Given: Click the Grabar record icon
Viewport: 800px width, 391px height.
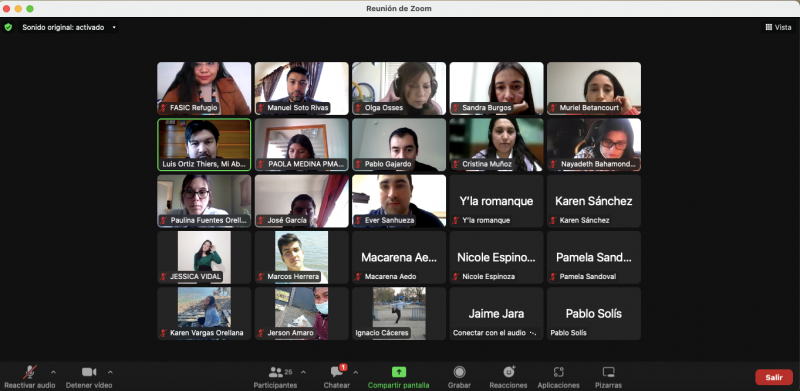Looking at the screenshot, I should click(x=459, y=372).
